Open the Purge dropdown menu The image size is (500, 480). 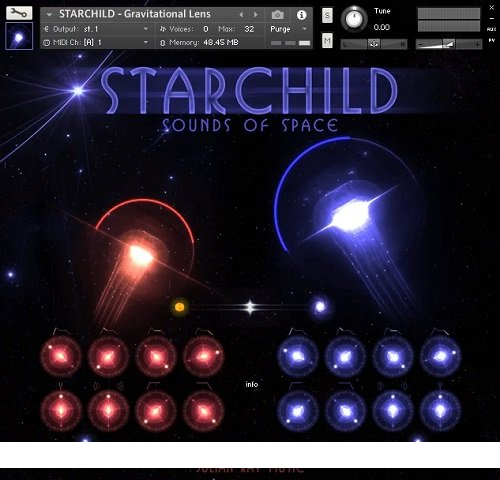tap(288, 29)
